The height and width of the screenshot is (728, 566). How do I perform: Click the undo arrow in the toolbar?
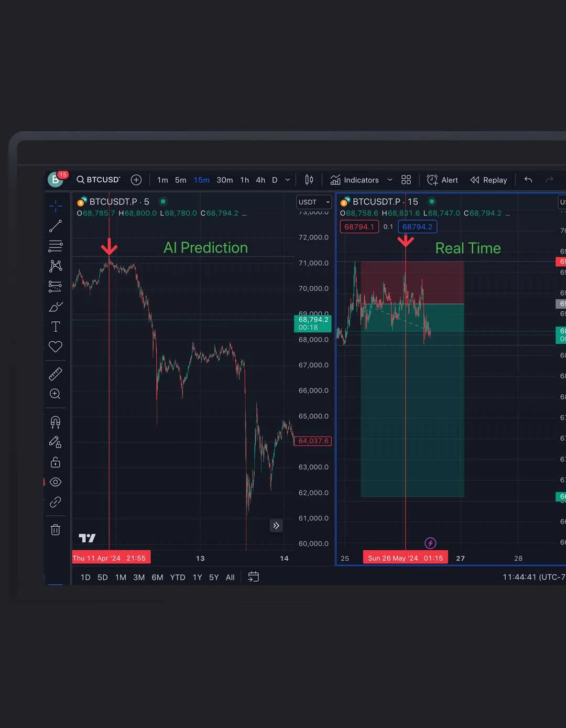click(528, 180)
